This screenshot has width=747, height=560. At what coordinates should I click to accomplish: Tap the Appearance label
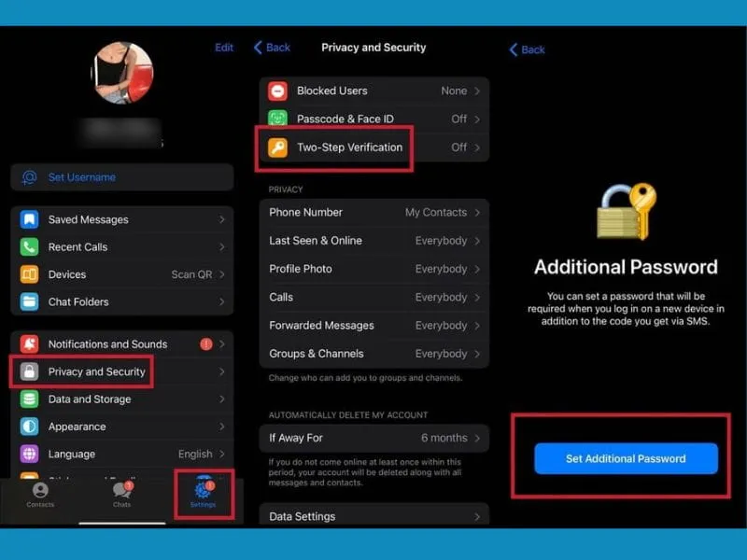(78, 427)
